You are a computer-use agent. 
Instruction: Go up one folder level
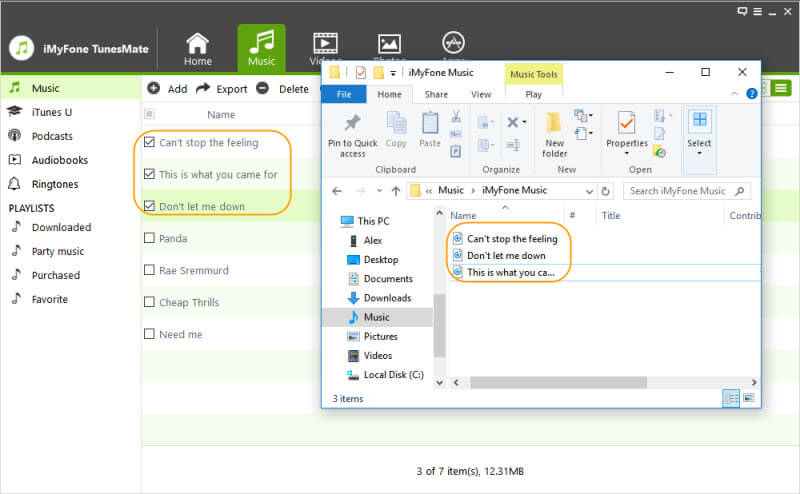(396, 191)
